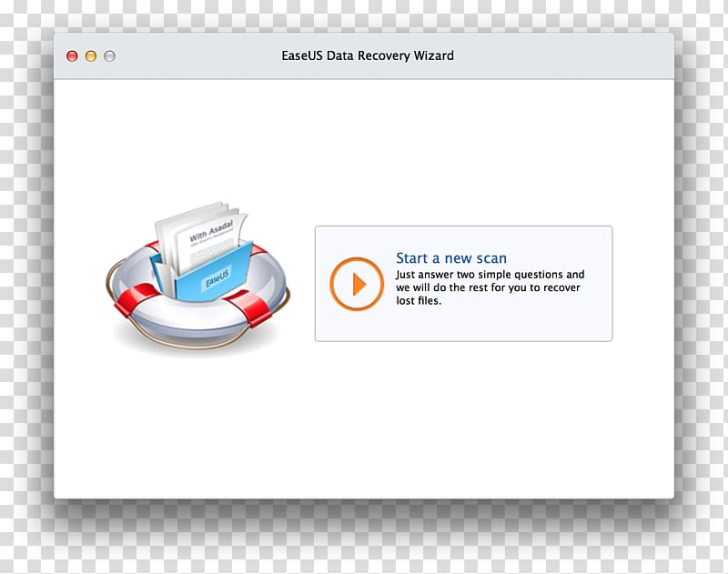Viewport: 728px width, 574px height.
Task: Close the EaseUS Data Recovery Wizard window
Action: [72, 56]
